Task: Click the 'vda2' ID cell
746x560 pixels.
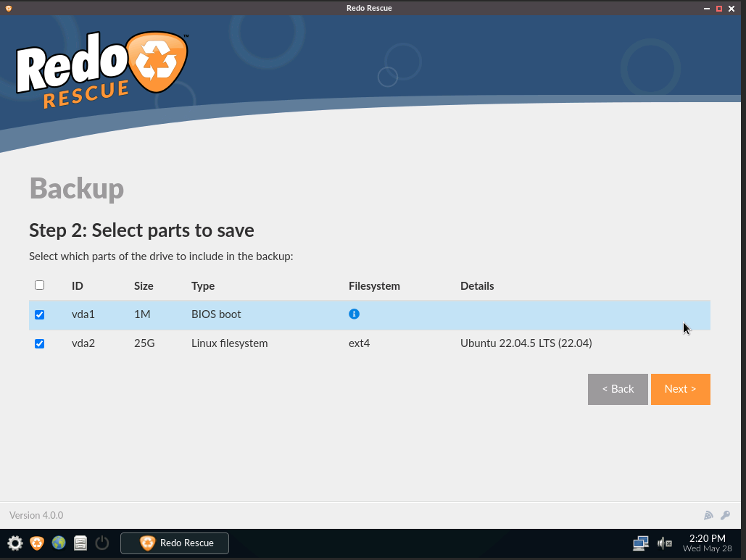Action: (83, 343)
